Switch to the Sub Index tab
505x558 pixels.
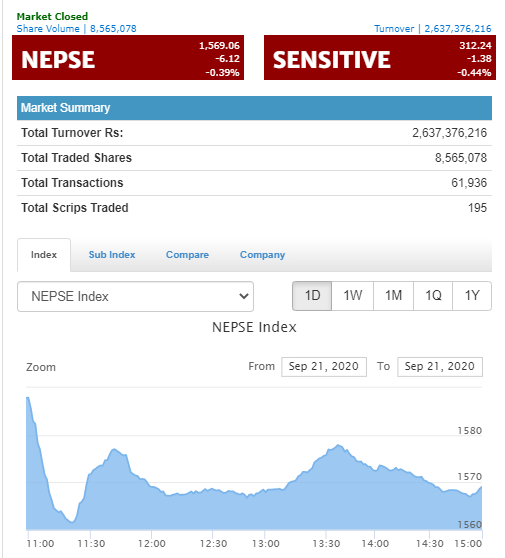click(x=112, y=255)
